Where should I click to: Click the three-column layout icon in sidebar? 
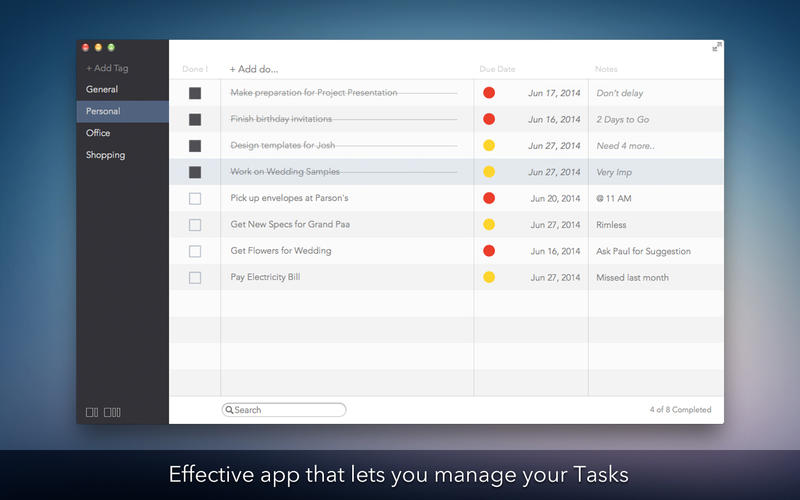click(112, 412)
